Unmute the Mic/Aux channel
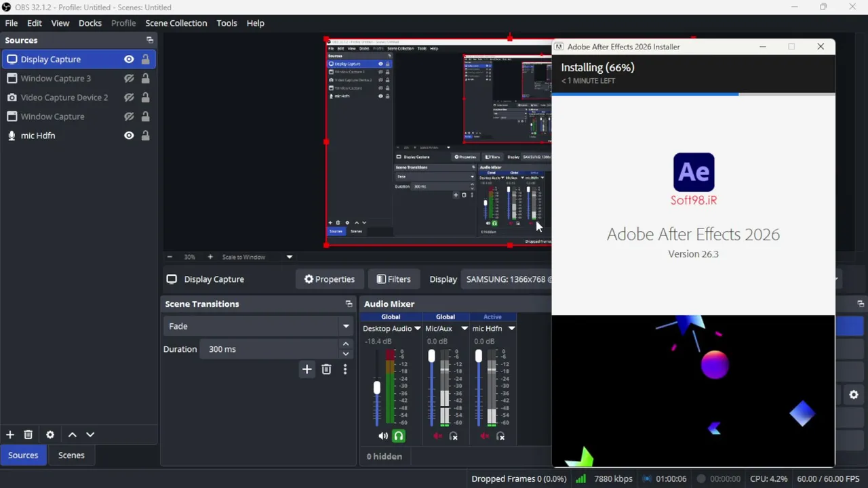The image size is (868, 488). click(438, 436)
